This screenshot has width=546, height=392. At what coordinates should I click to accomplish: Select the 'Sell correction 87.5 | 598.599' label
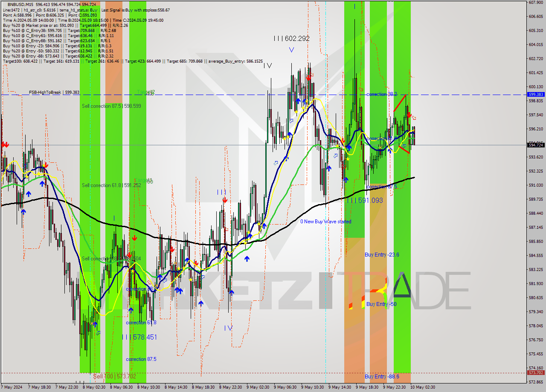click(111, 106)
